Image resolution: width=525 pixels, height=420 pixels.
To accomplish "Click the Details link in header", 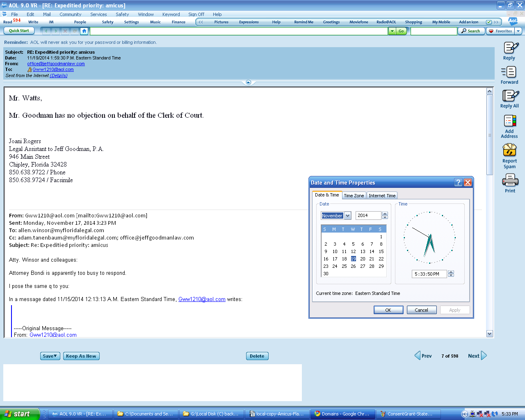I will pos(59,75).
